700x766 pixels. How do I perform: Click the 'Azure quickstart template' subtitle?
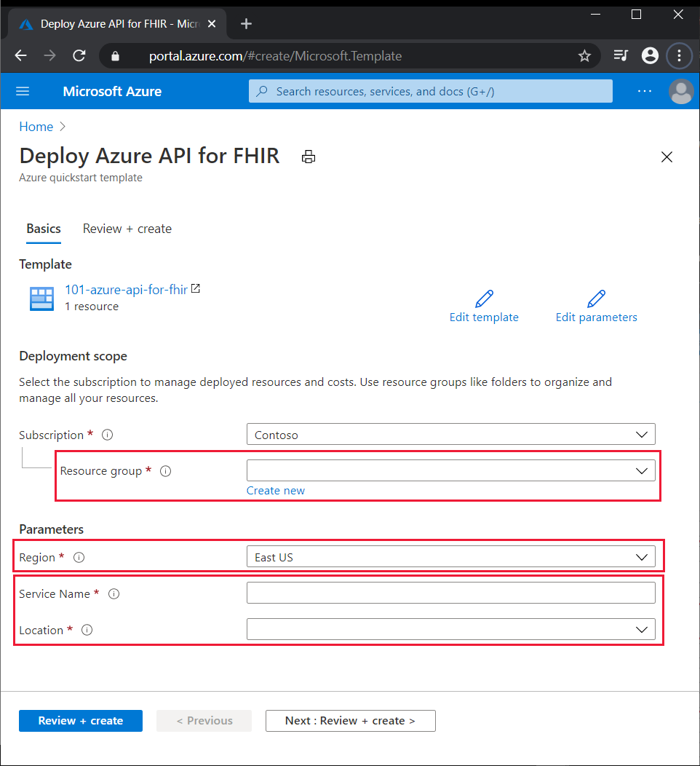point(81,178)
